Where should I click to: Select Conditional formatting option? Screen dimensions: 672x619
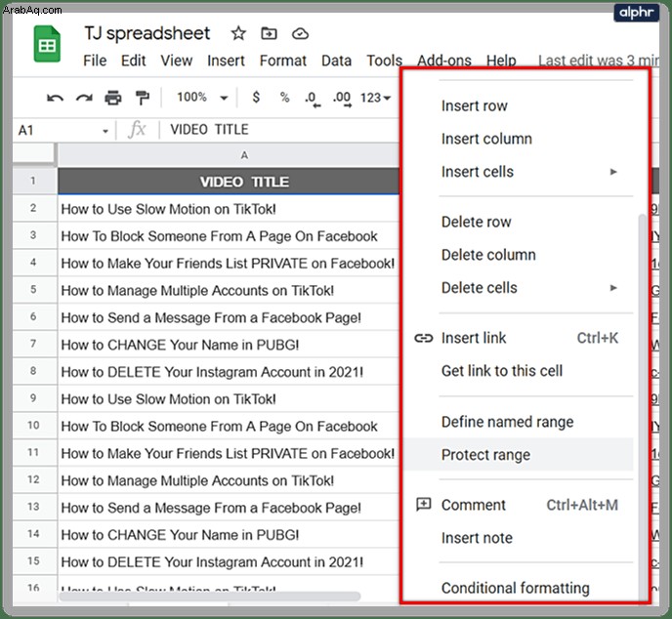[x=518, y=588]
